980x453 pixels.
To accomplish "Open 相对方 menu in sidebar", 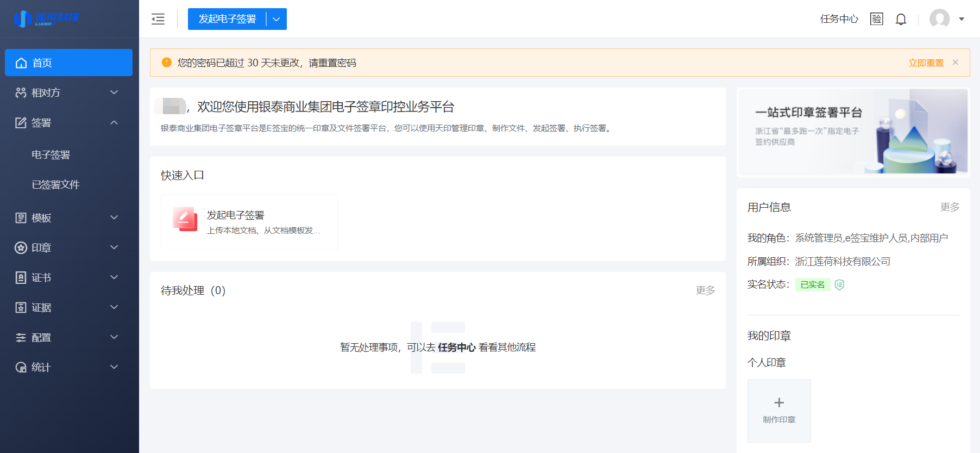I will [68, 92].
